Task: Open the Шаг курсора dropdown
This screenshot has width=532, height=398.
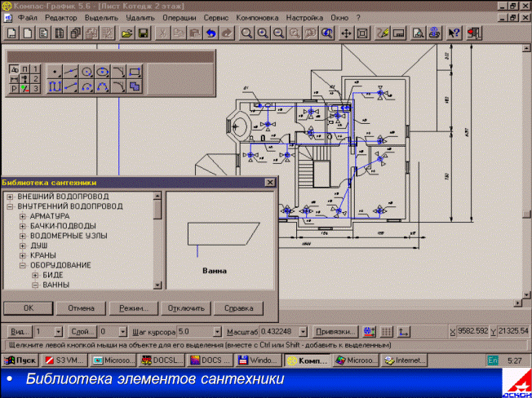Action: [x=218, y=332]
